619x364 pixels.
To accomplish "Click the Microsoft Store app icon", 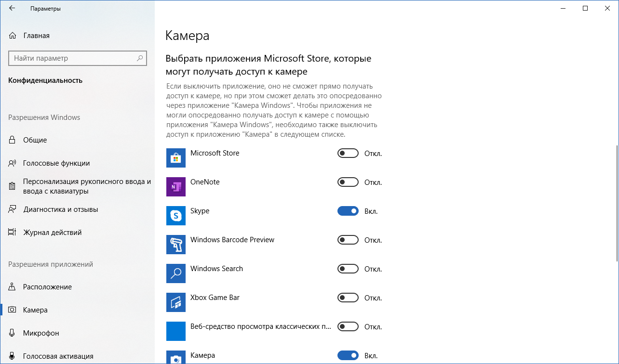I will (176, 158).
